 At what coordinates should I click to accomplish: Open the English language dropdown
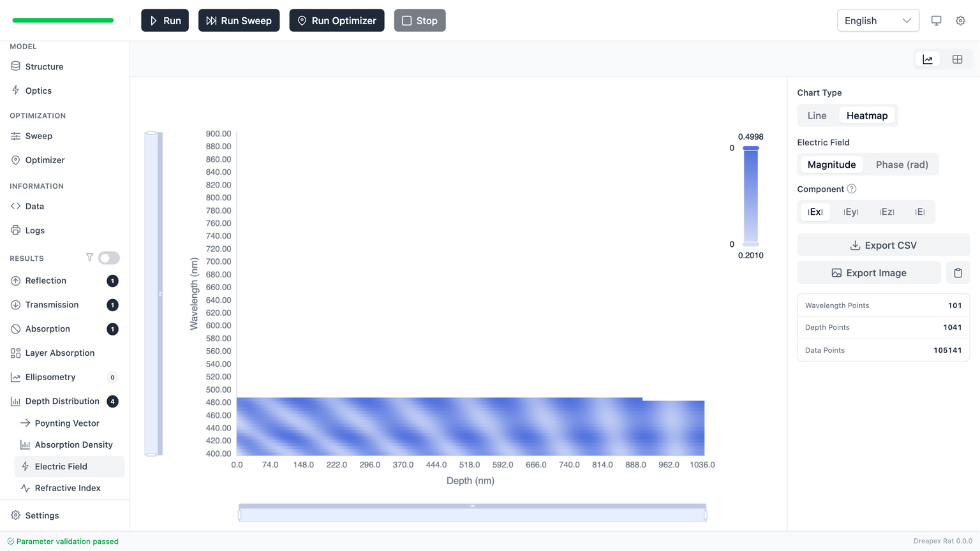[x=877, y=20]
